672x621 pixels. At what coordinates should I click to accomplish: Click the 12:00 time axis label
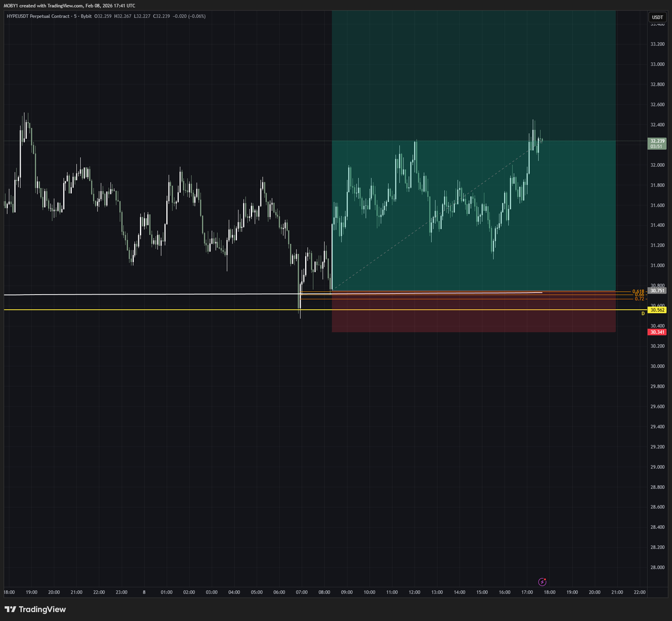pos(414,592)
